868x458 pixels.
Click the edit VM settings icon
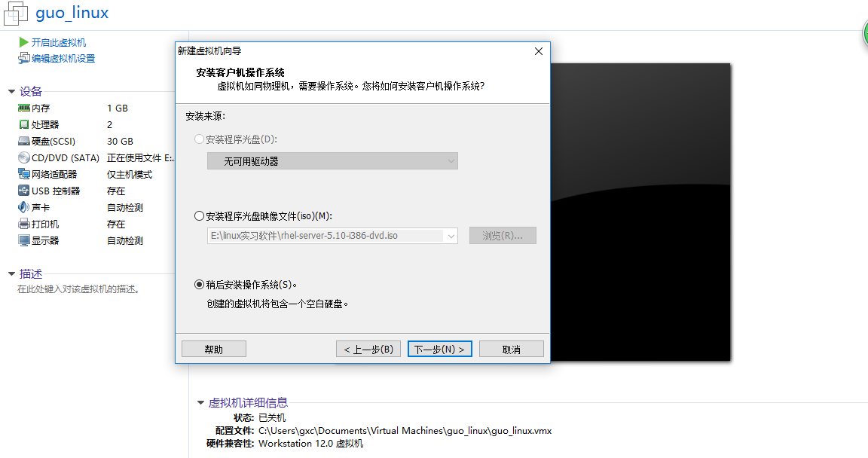[24, 58]
